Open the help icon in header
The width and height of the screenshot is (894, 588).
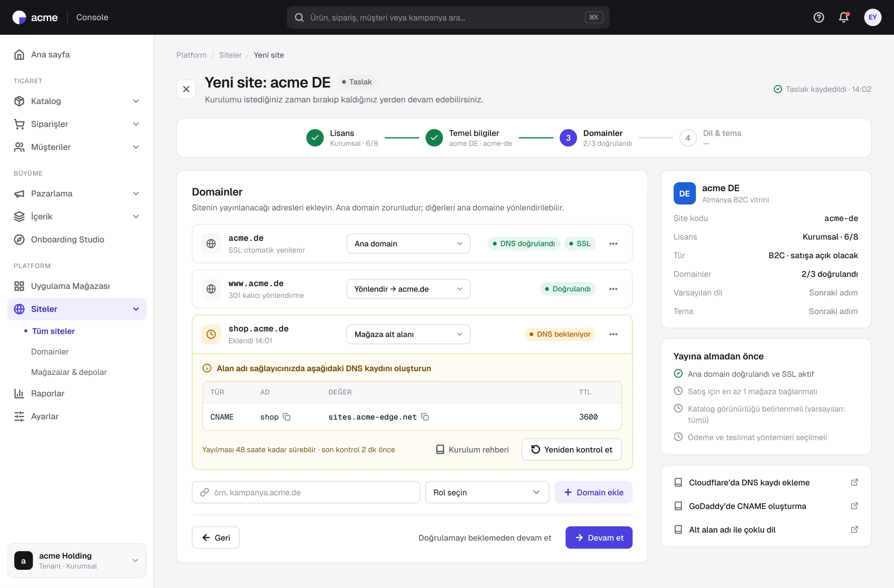(x=819, y=17)
